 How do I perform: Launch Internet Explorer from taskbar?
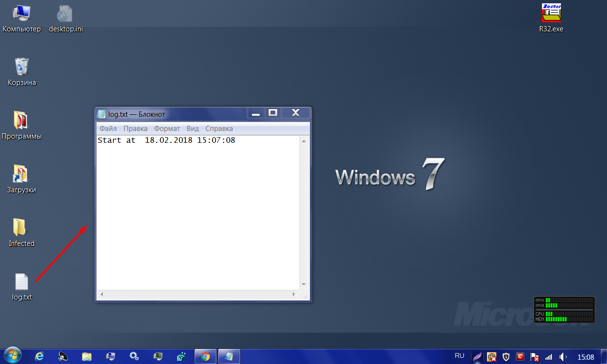pos(39,356)
